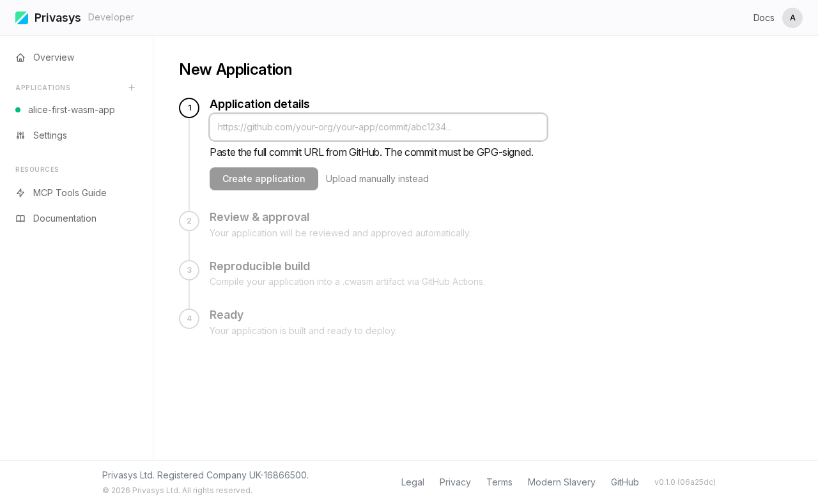Click step 3 circle Reproducible build

coord(189,270)
